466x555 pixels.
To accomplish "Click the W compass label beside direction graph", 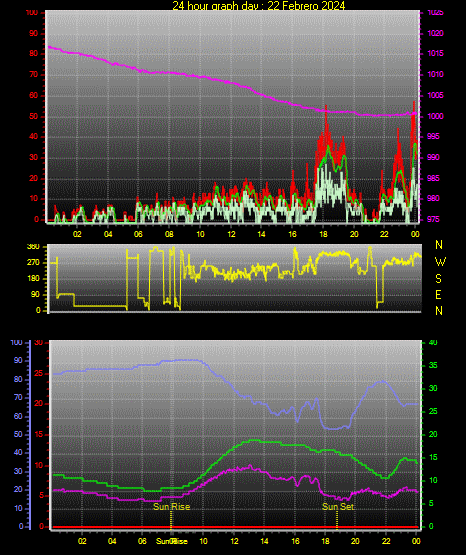I will pyautogui.click(x=440, y=262).
